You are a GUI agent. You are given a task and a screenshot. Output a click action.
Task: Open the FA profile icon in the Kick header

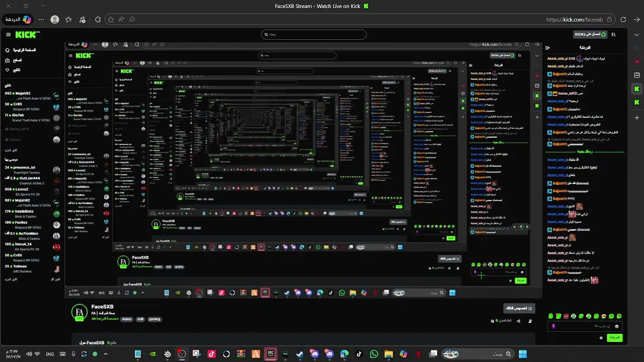[613, 35]
